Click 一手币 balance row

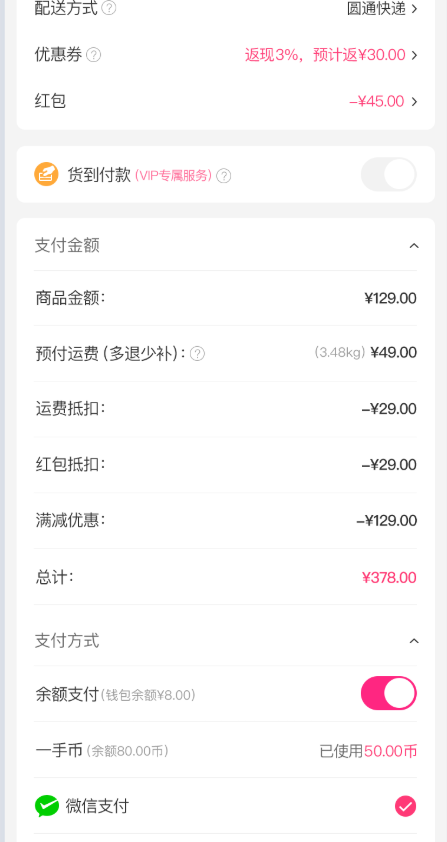226,751
